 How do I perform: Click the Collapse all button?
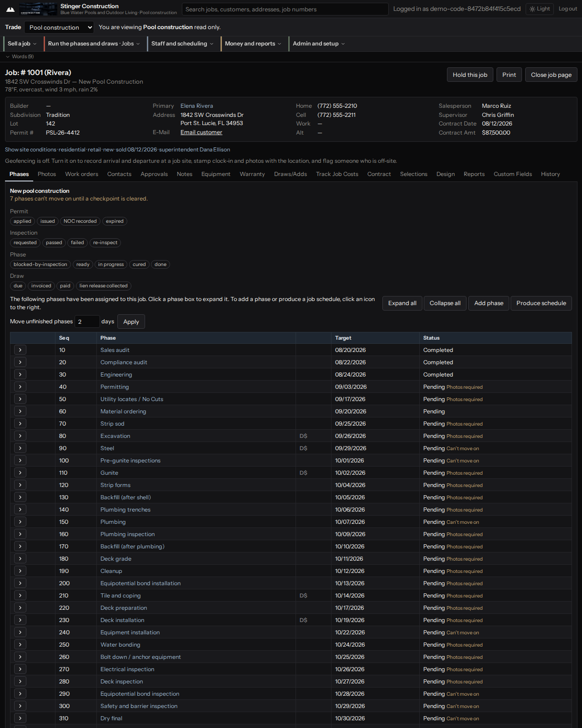point(445,303)
